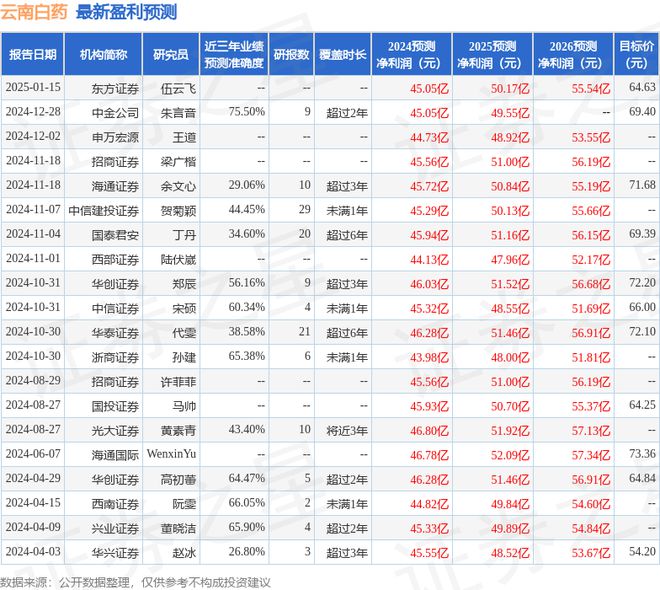Viewport: 660px width, 590px height.
Task: Click target price 69.40
Action: coord(642,112)
